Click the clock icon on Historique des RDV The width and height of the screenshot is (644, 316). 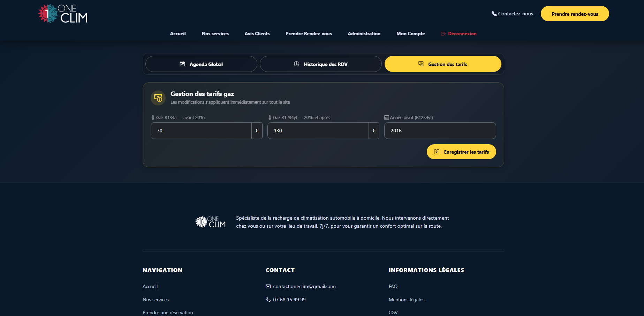pyautogui.click(x=296, y=64)
